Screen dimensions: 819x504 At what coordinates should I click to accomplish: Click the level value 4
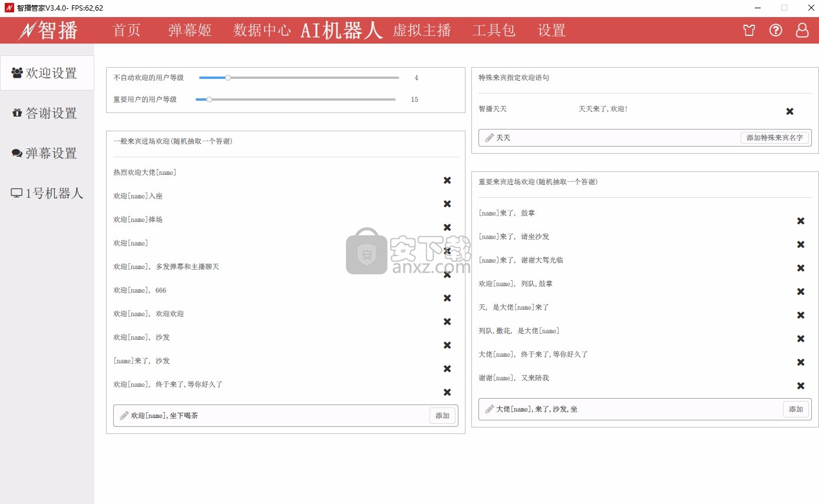tap(417, 78)
